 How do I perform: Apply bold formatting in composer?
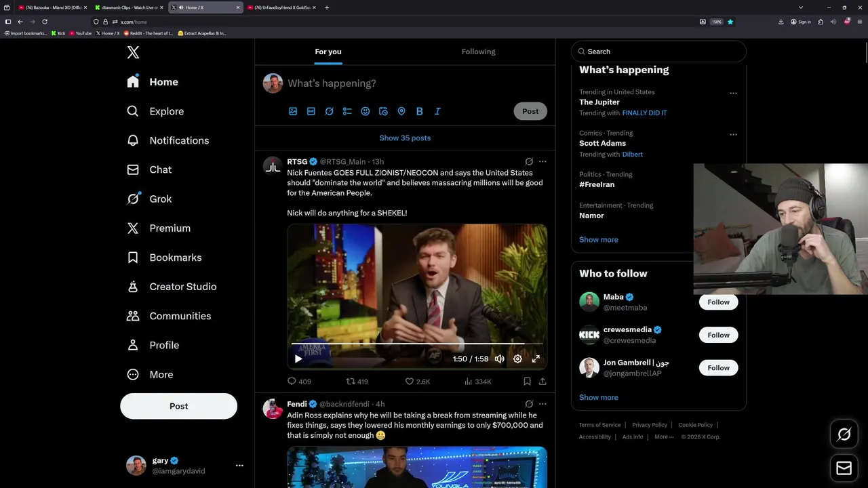pos(419,111)
